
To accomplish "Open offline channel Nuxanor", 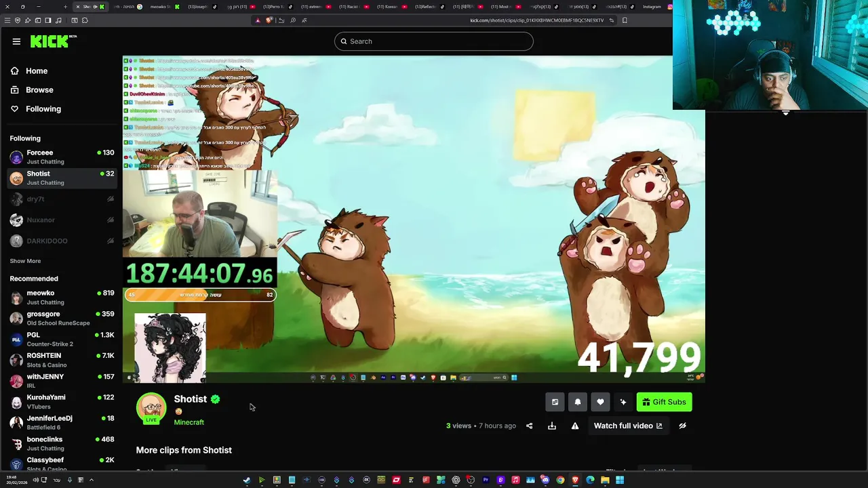I will (62, 220).
